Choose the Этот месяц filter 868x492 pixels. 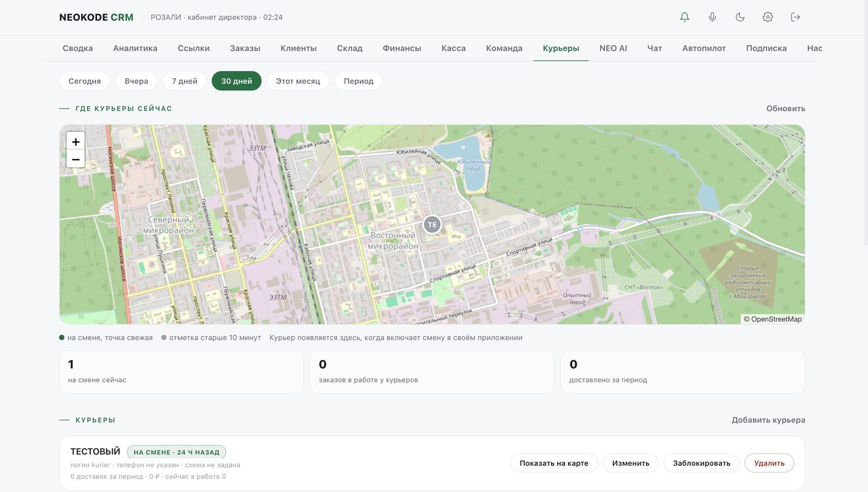coord(298,81)
